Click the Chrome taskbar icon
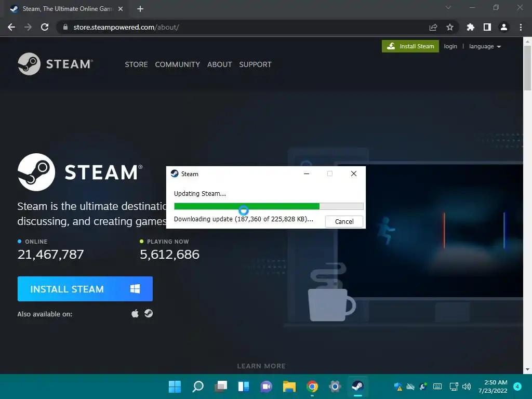Viewport: 532px width, 399px height. coord(312,386)
